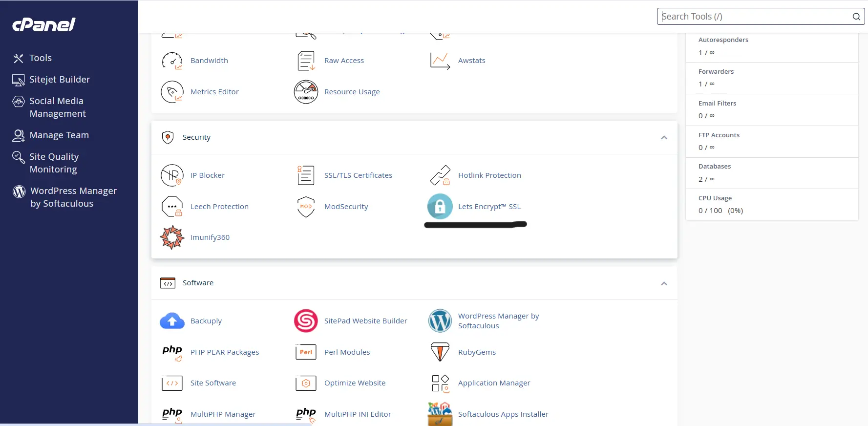
Task: Collapse the Software section chevron
Action: [664, 283]
